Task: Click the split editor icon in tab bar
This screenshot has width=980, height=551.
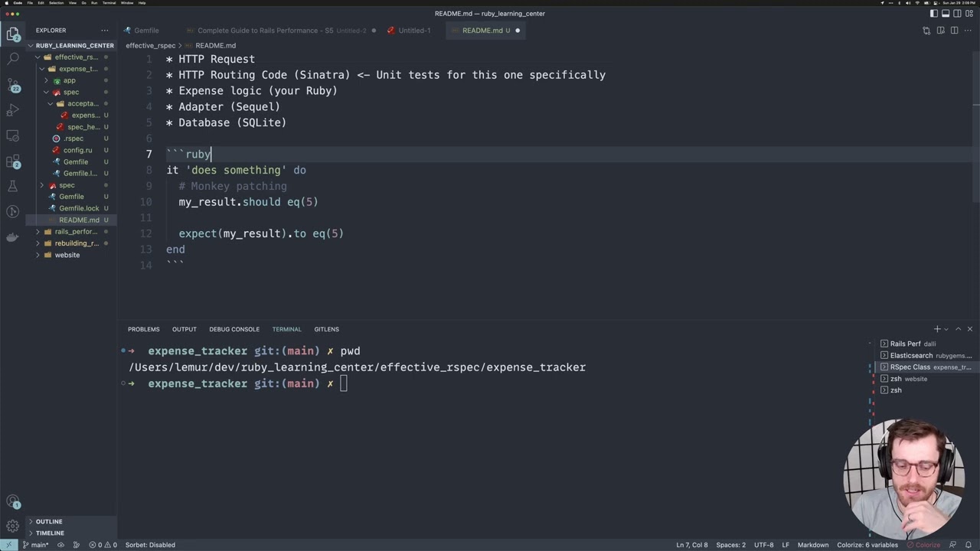Action: tap(954, 31)
